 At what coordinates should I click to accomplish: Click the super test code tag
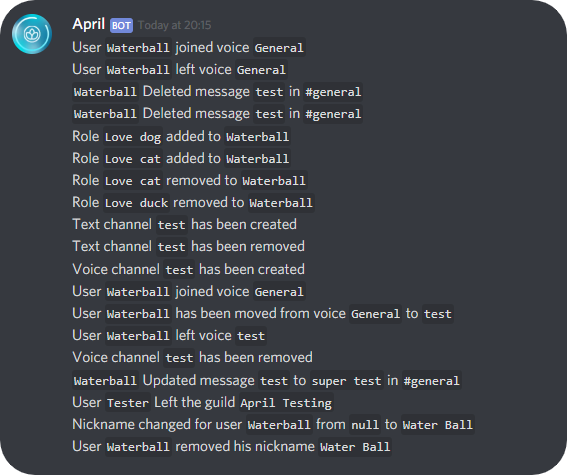(x=346, y=381)
